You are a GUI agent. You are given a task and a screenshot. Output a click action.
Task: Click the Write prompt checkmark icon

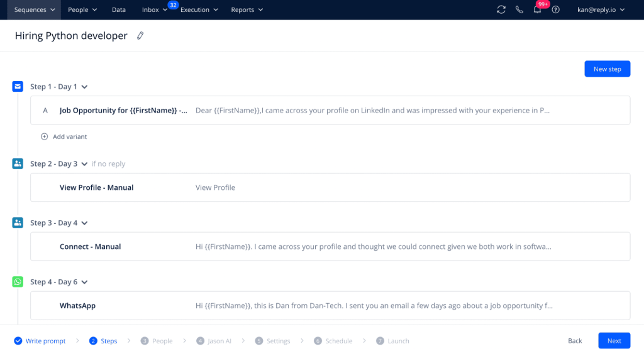point(18,341)
